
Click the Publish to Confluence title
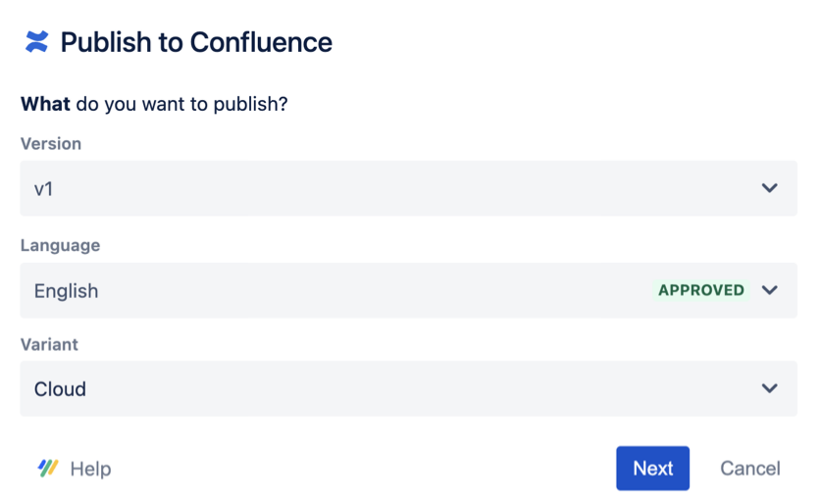click(x=196, y=42)
